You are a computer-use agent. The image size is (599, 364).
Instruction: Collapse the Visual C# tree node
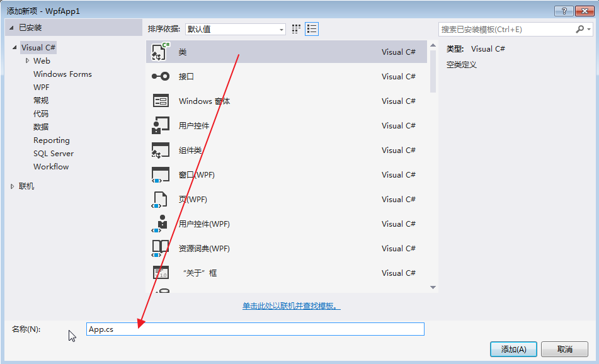pos(14,48)
